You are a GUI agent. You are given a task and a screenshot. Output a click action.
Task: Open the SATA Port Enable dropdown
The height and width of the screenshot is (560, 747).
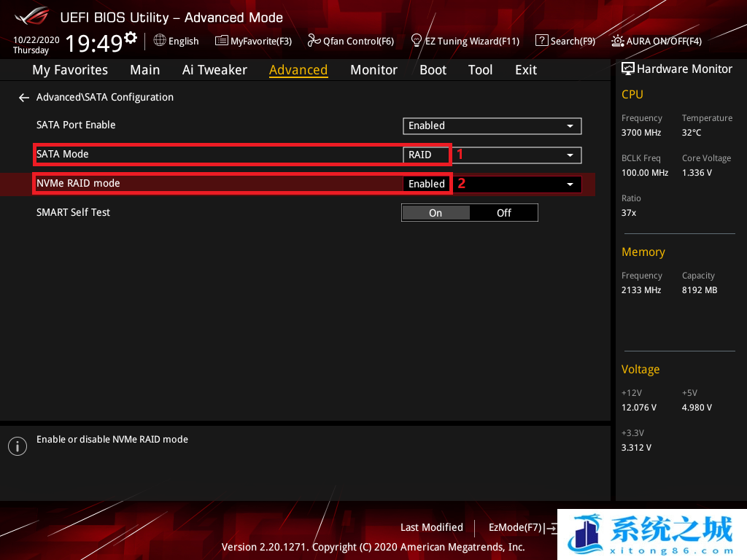(492, 125)
